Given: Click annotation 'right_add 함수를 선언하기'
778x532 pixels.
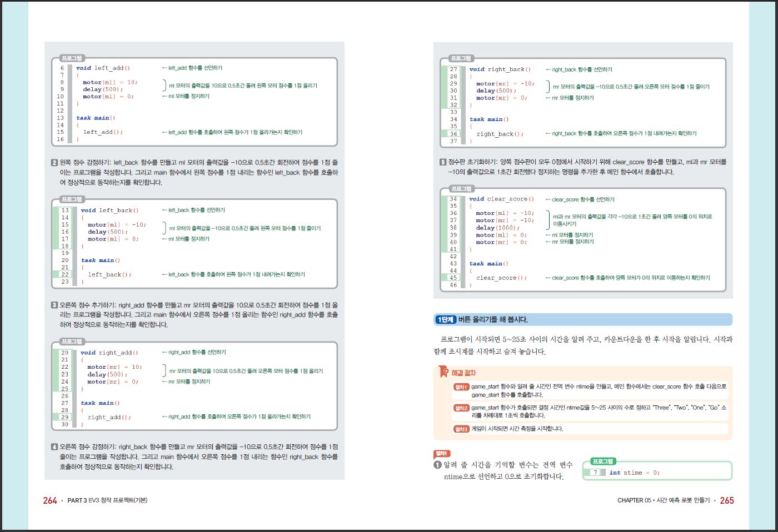Looking at the screenshot, I should (x=197, y=352).
